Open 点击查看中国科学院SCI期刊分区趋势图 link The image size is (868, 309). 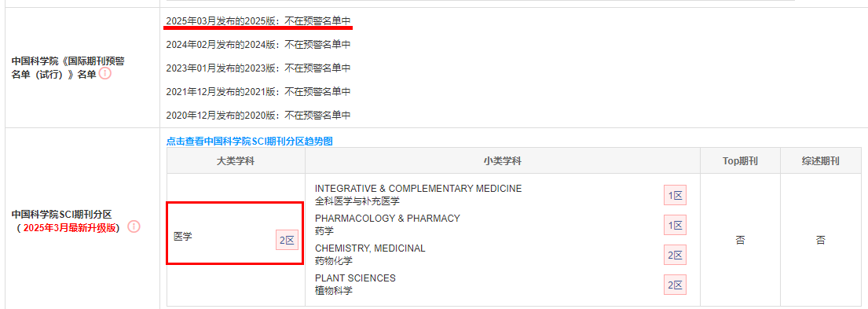click(250, 142)
